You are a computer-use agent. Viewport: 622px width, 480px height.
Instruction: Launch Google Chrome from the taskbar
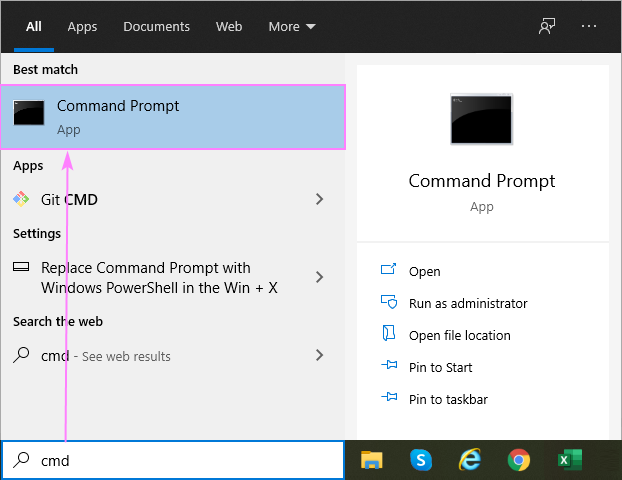(x=518, y=460)
